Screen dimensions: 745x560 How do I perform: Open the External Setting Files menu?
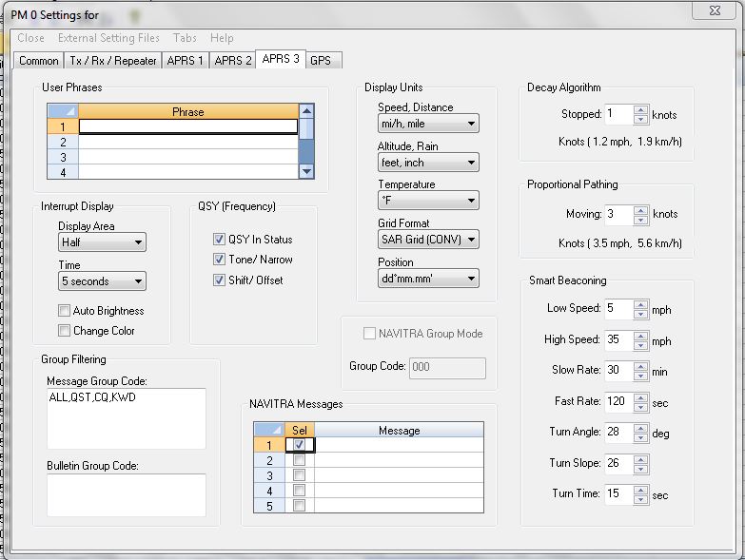(108, 38)
